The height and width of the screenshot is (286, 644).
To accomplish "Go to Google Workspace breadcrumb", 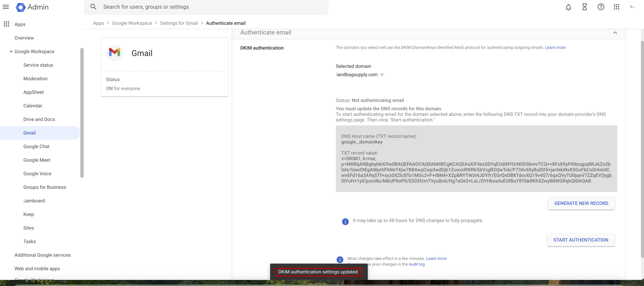I will [x=132, y=23].
